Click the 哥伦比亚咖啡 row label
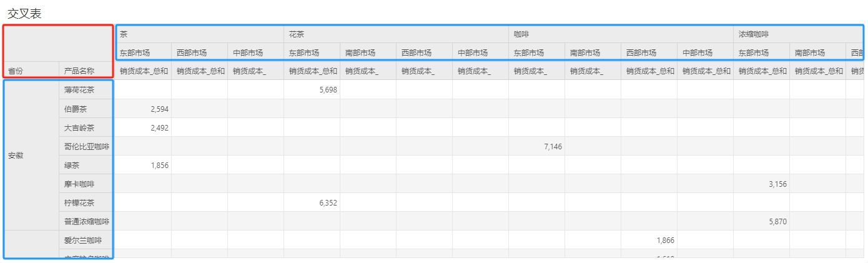Viewport: 868px width, 263px height. pyautogui.click(x=86, y=146)
